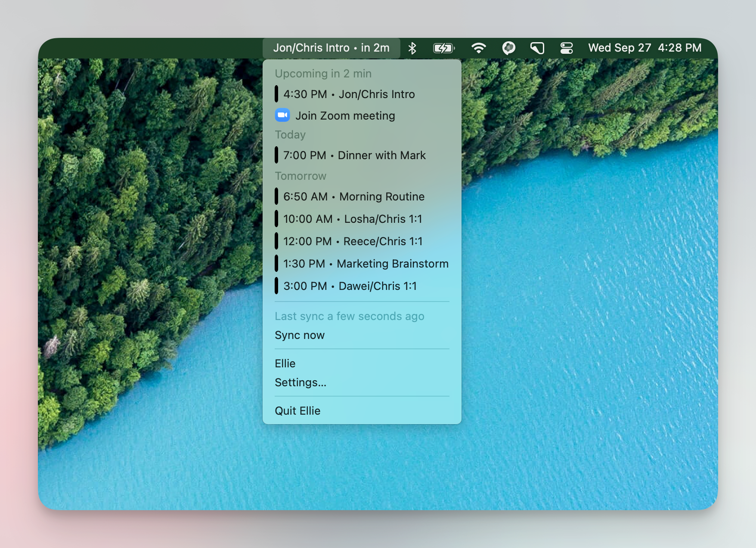The image size is (756, 548).
Task: Click the 'Tomorrow' section label
Action: pos(301,176)
